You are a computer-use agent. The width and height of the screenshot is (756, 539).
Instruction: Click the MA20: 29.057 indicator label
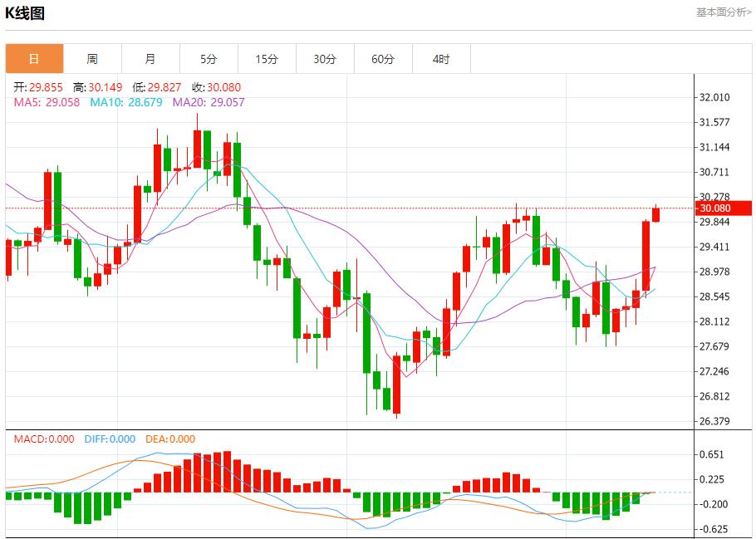click(x=209, y=102)
